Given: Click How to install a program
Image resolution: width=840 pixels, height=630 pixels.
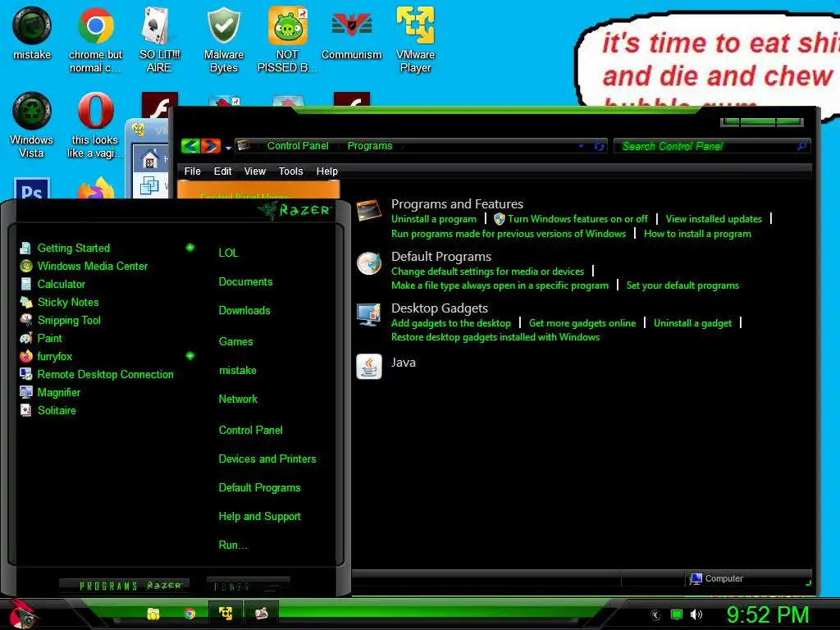Looking at the screenshot, I should 697,234.
